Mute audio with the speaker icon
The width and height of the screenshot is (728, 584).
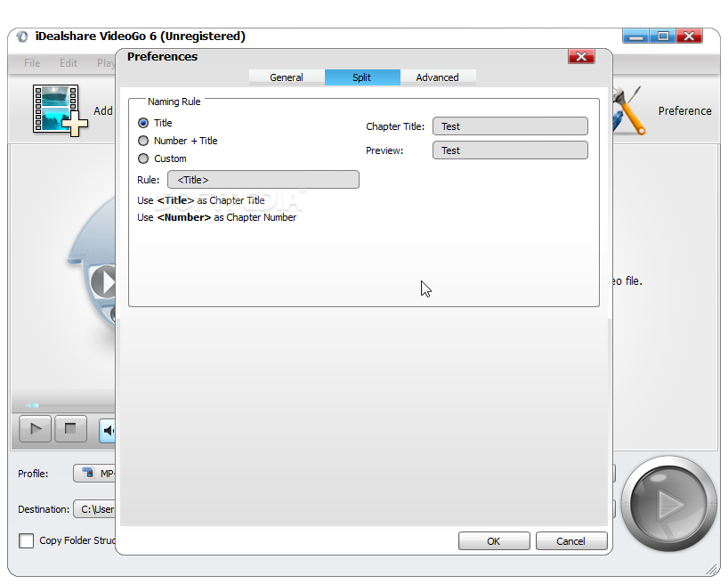click(x=108, y=431)
